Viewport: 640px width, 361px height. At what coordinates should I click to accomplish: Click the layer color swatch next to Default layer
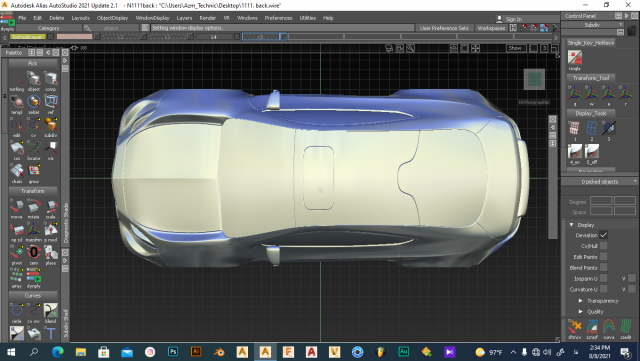tap(50, 37)
